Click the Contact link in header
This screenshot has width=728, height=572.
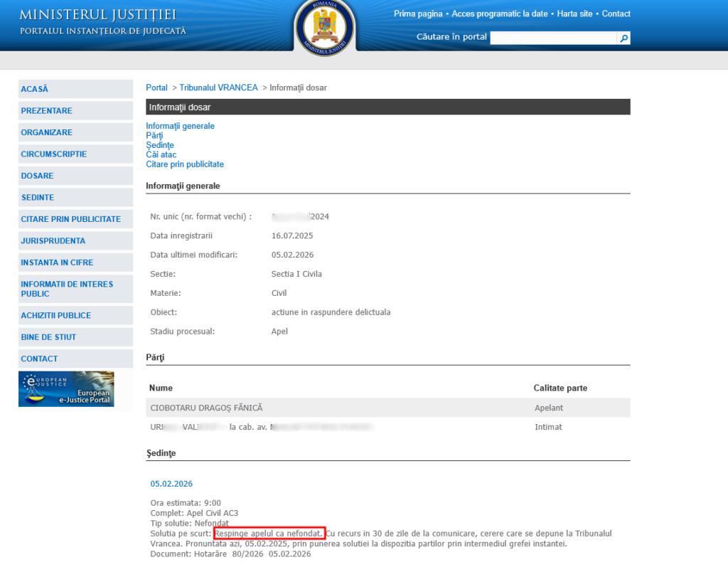coord(616,14)
